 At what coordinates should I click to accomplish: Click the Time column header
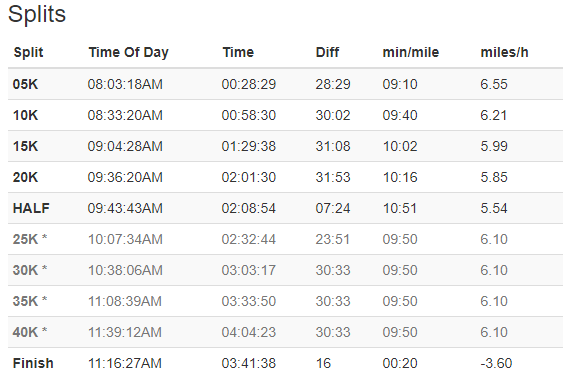[x=238, y=52]
